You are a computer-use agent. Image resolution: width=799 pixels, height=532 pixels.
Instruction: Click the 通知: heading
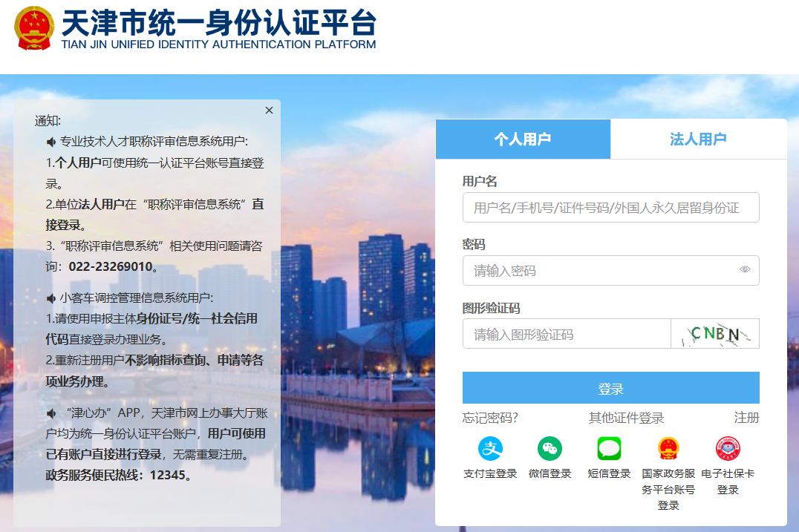(x=48, y=121)
